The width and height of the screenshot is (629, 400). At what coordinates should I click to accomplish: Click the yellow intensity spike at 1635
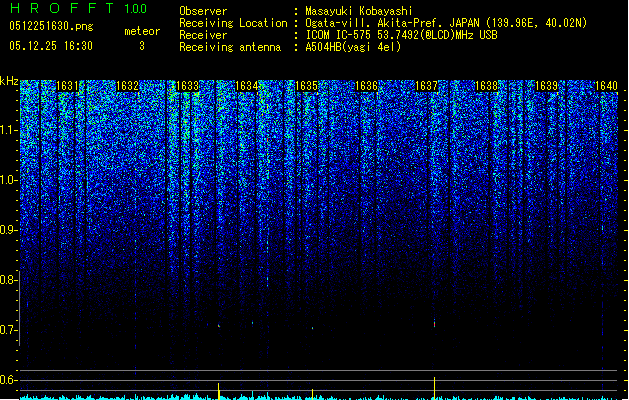312,394
